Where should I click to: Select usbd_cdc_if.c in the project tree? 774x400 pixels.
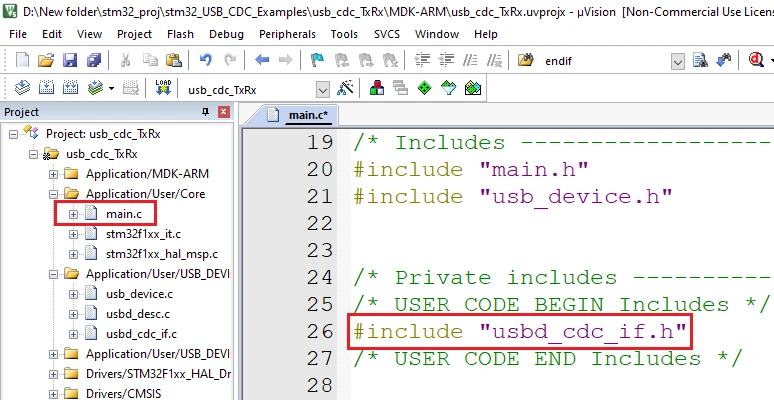click(141, 334)
